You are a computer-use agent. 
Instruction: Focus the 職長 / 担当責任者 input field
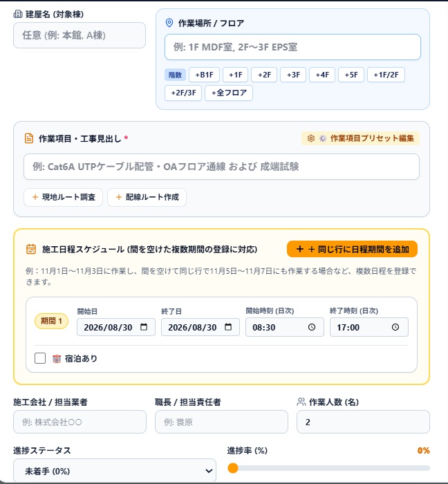[221, 422]
